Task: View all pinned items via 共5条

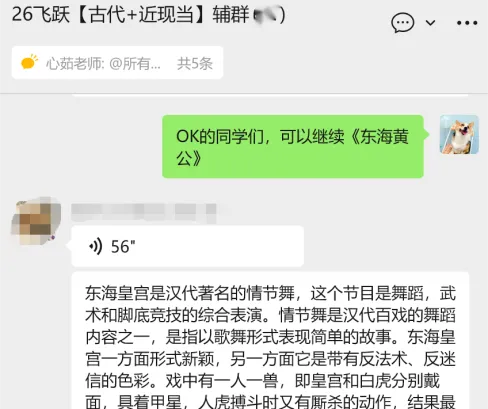Action: (x=195, y=63)
